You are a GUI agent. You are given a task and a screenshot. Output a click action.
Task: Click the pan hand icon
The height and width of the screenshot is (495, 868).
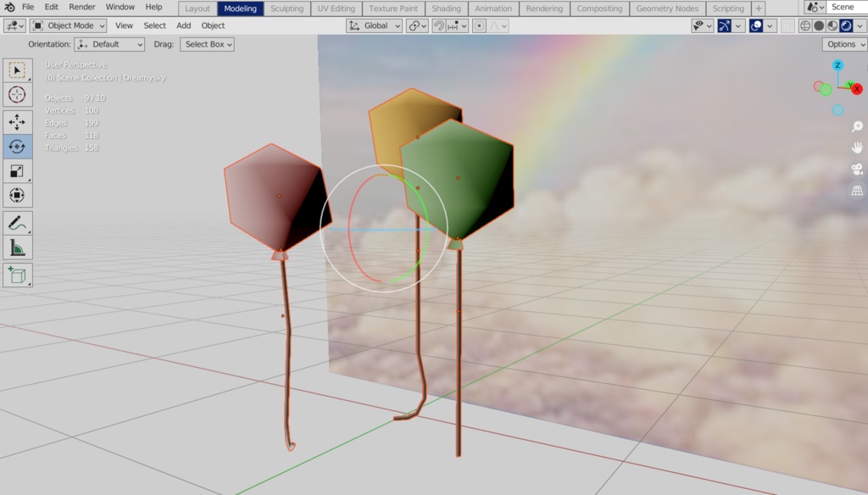click(857, 147)
